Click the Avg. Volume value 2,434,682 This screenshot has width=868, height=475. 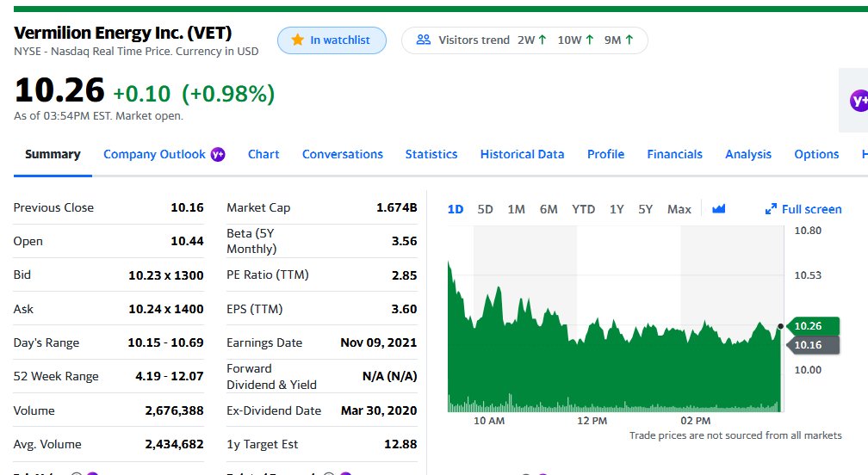pos(174,445)
